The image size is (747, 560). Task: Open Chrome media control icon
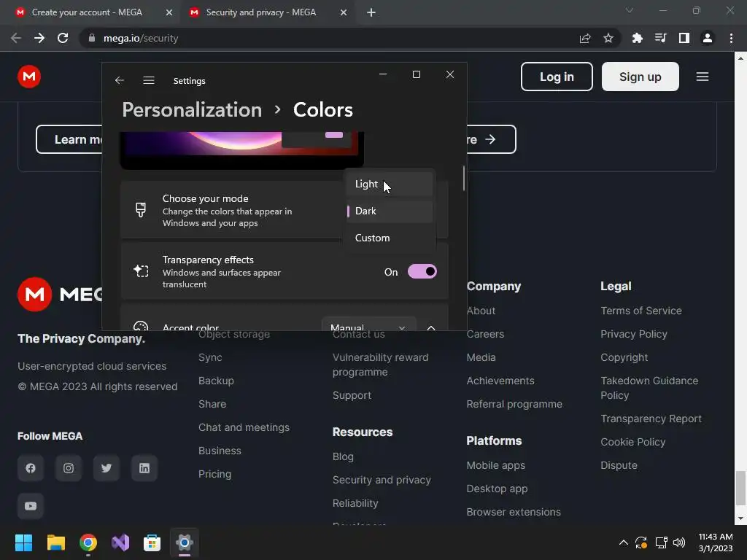(661, 38)
